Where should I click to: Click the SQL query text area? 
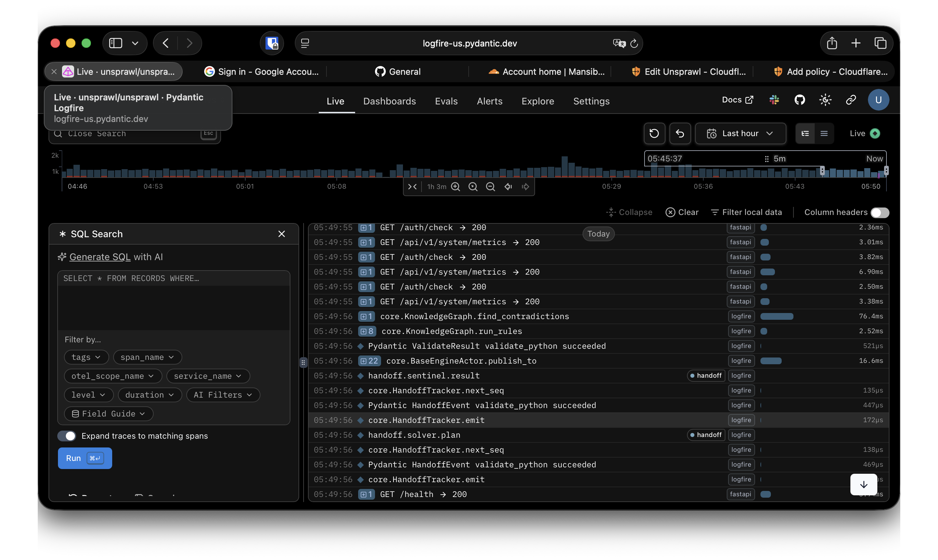(x=174, y=302)
